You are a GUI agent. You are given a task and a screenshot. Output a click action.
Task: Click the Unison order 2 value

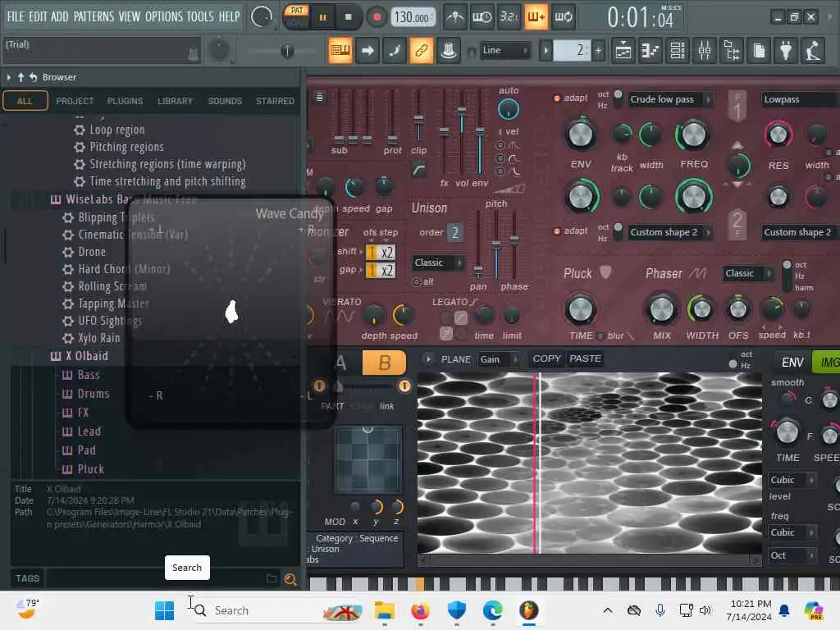click(x=454, y=232)
